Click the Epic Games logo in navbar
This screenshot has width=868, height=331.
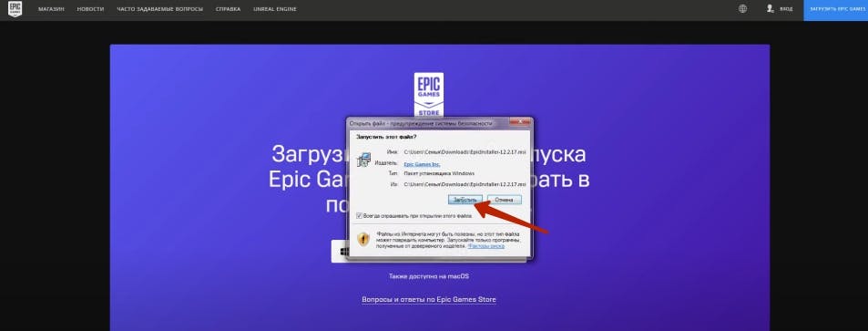coord(15,9)
